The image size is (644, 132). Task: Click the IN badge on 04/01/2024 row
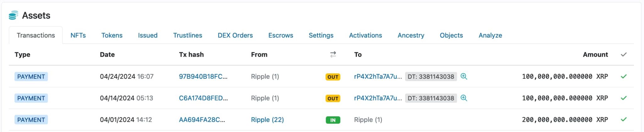pos(333,120)
